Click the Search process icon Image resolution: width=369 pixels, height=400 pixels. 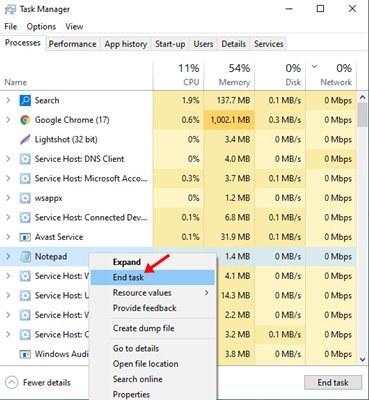coord(25,100)
